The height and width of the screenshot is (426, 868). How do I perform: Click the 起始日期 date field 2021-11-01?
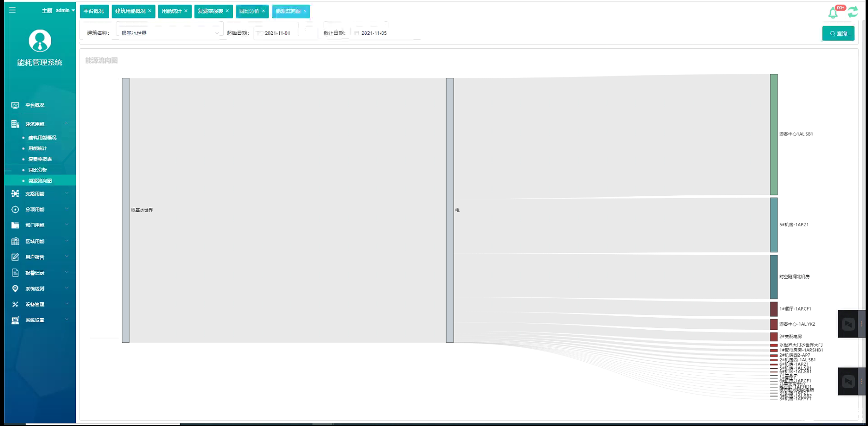(277, 33)
